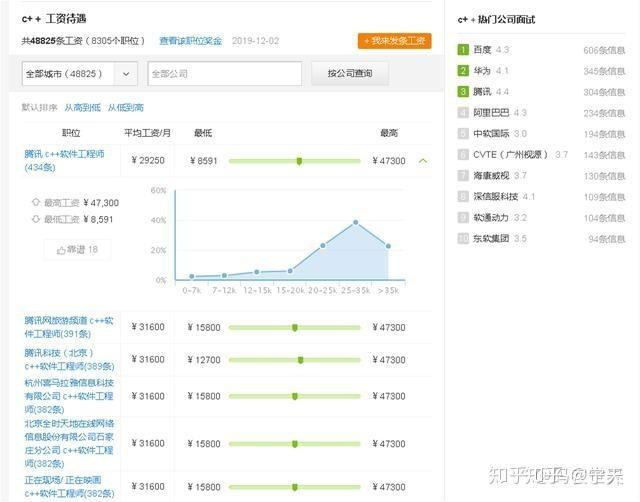This screenshot has height=502, width=640.
Task: Select 默认排序 sorting option
Action: 39,108
